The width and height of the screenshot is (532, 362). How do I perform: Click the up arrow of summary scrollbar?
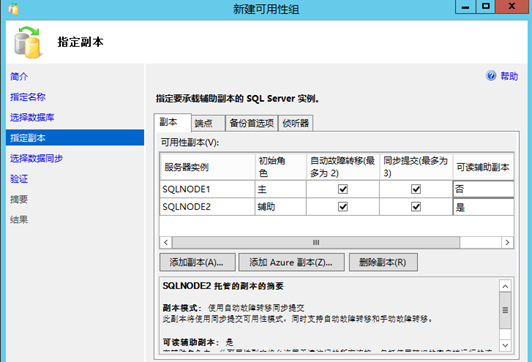505,286
